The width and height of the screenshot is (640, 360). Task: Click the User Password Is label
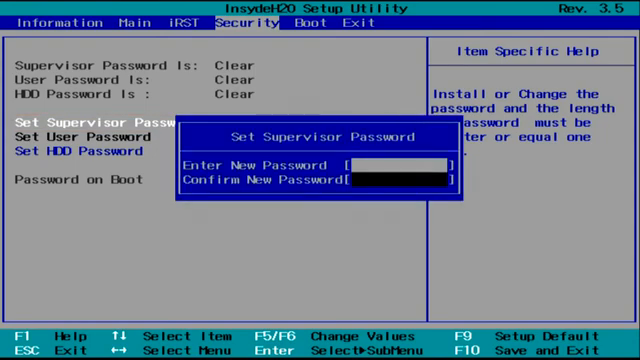tap(82, 80)
